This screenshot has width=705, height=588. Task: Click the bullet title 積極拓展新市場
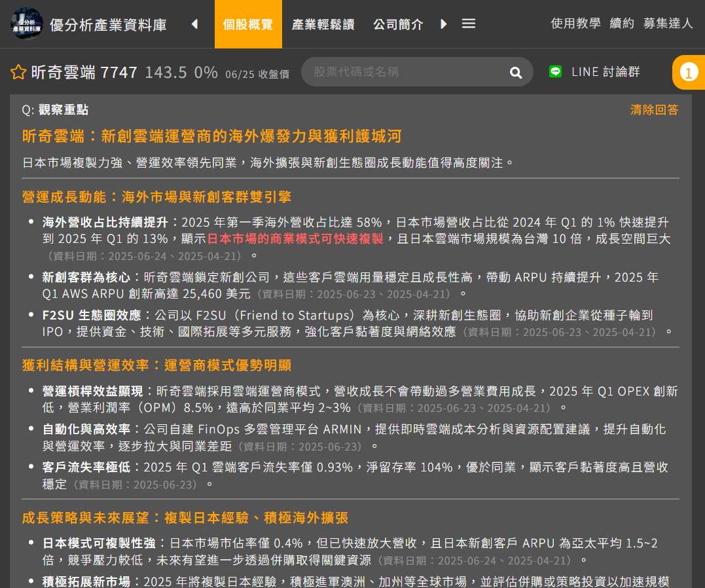(86, 581)
